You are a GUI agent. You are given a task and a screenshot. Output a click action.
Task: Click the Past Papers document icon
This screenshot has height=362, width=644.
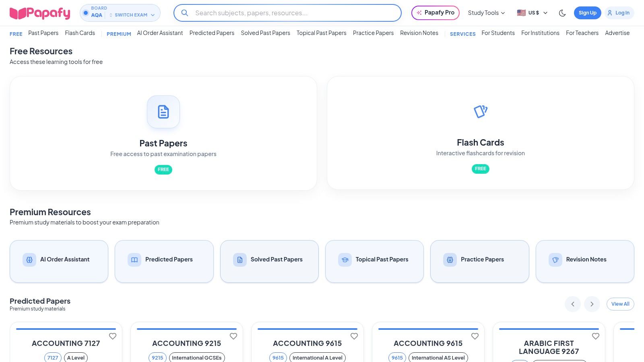163,112
